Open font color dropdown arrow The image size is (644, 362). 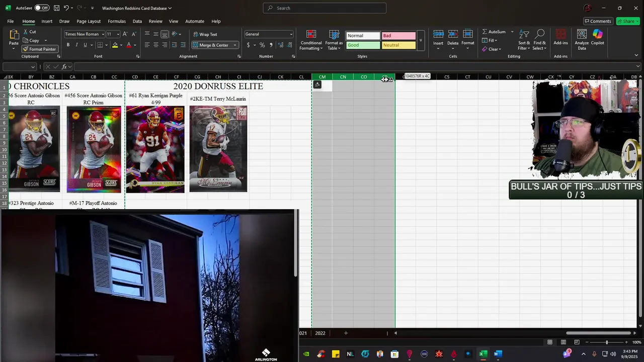click(135, 45)
